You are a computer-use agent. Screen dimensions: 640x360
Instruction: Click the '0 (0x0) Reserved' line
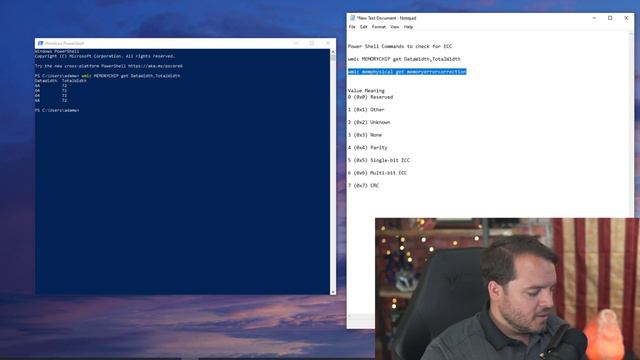pos(370,97)
